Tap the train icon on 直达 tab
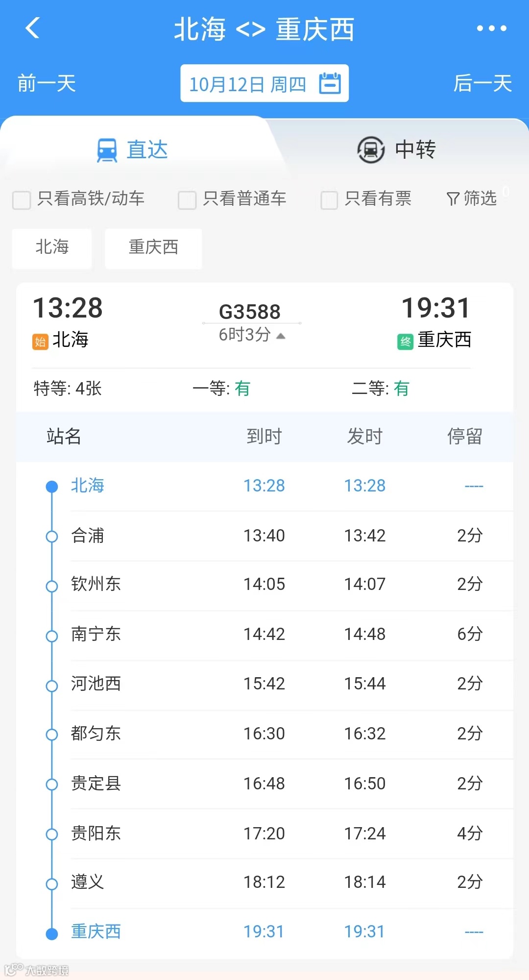Viewport: 529px width, 980px height. pyautogui.click(x=107, y=150)
